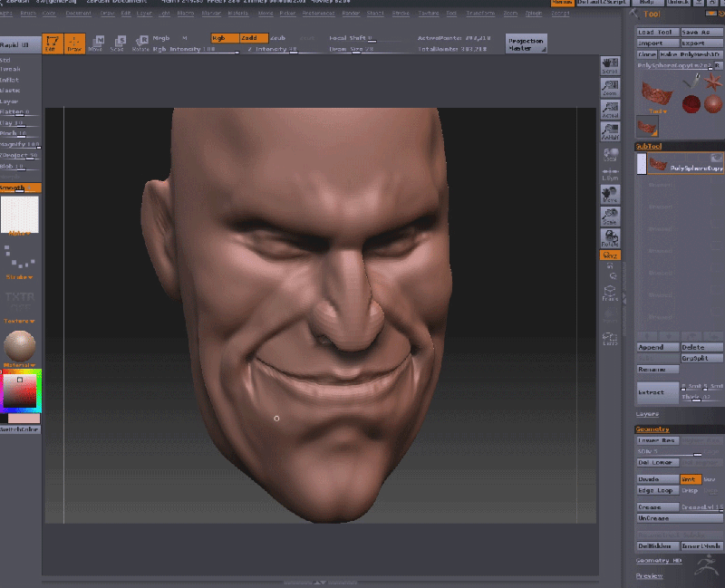This screenshot has height=588, width=725.
Task: Click the Tool palette hammer icon
Action: [633, 14]
